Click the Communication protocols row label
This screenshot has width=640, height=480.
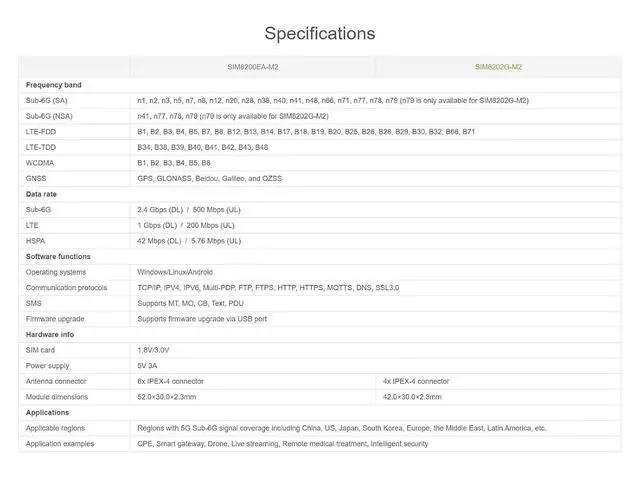tap(67, 288)
